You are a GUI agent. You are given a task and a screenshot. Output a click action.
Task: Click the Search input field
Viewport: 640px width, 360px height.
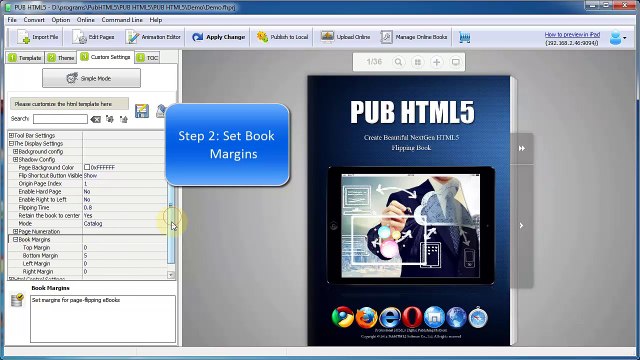click(60, 119)
